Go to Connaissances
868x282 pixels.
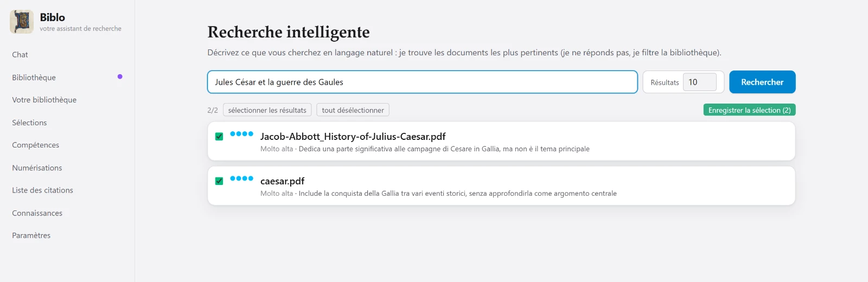coord(37,213)
